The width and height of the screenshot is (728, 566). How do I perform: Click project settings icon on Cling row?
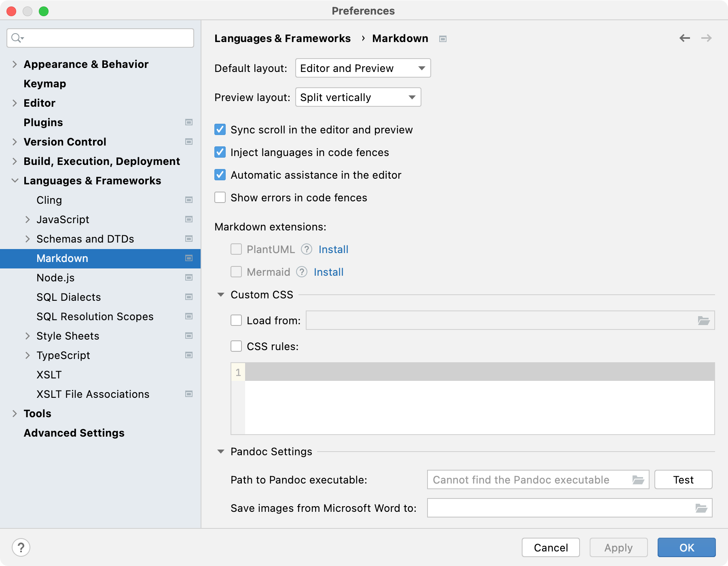click(189, 200)
